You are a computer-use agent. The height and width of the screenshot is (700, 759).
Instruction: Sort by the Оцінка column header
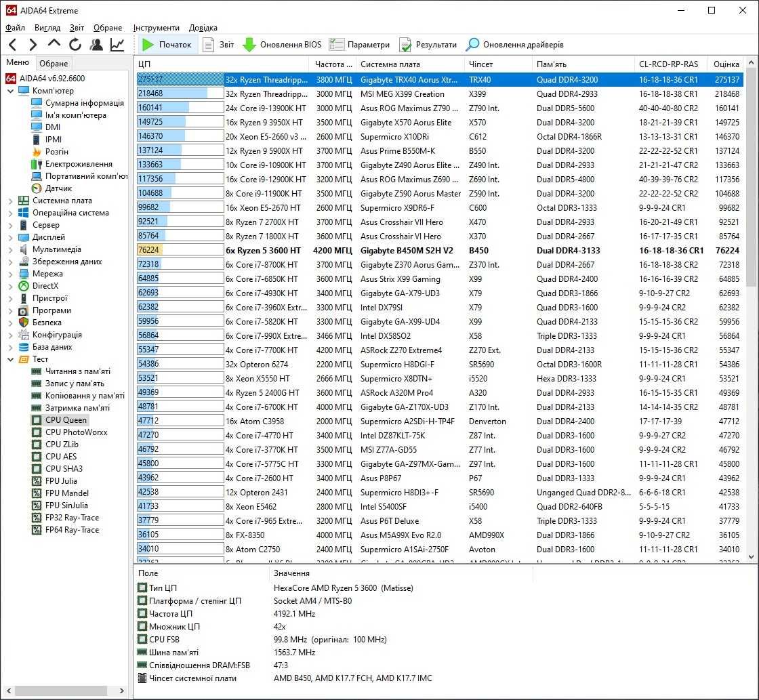tap(726, 64)
